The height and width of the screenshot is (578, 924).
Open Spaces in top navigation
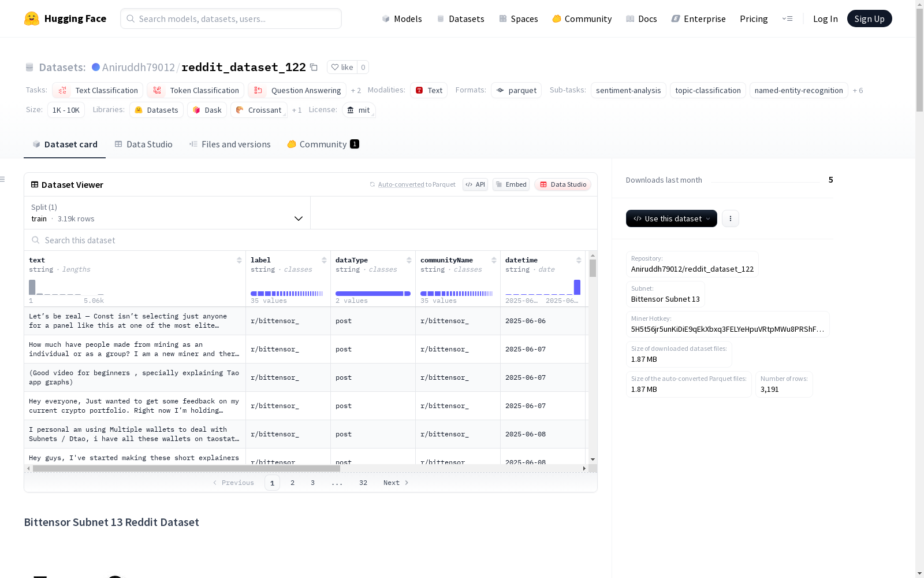point(518,18)
